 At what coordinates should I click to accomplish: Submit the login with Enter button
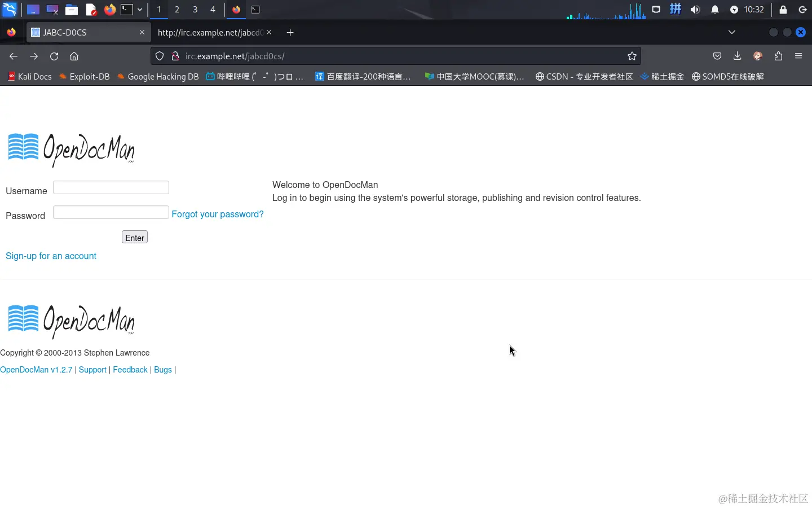point(135,238)
